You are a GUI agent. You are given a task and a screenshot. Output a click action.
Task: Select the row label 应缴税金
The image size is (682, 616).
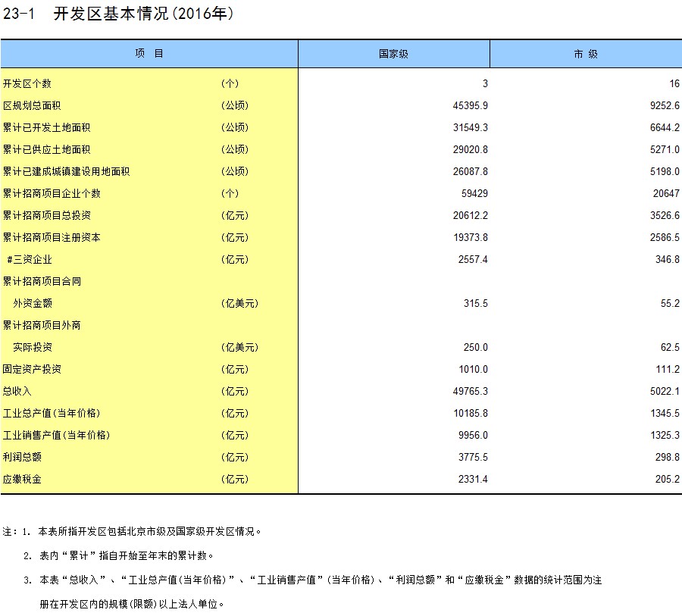point(22,480)
